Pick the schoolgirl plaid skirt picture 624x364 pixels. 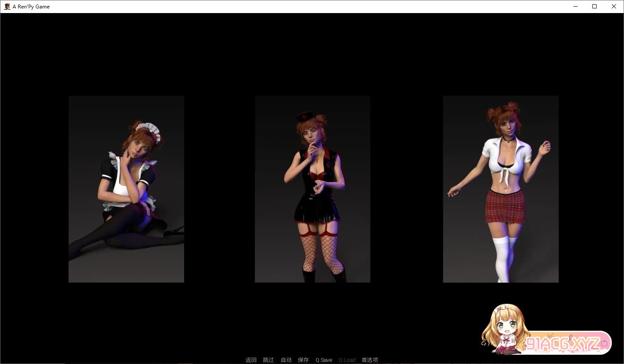[x=501, y=189]
